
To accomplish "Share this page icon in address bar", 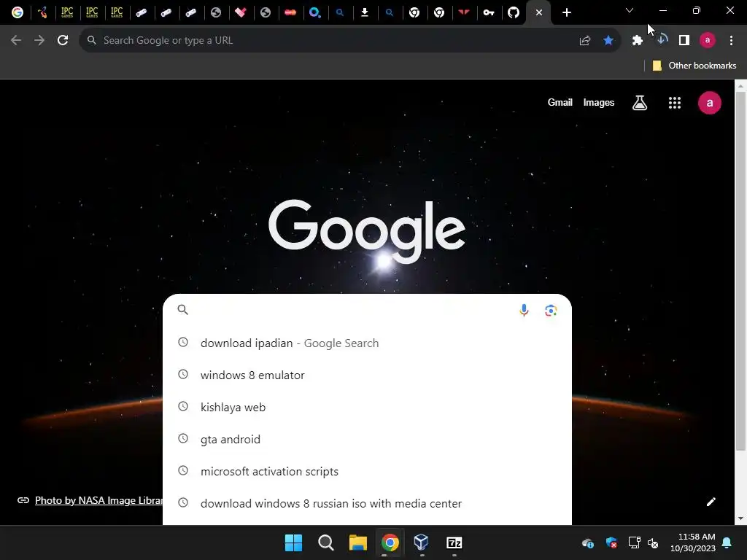I will click(x=585, y=41).
